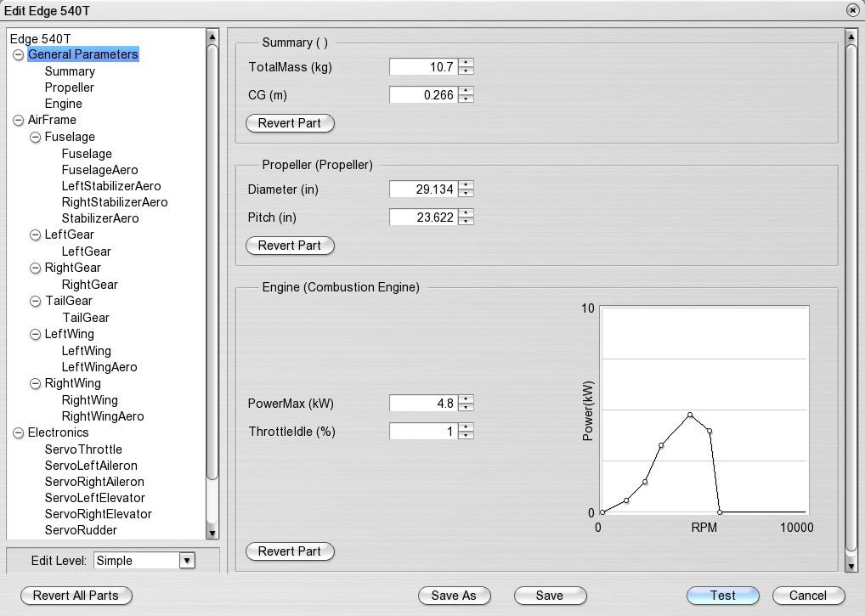Increase propeller Pitch with up arrow
The height and width of the screenshot is (616, 865).
tap(466, 213)
